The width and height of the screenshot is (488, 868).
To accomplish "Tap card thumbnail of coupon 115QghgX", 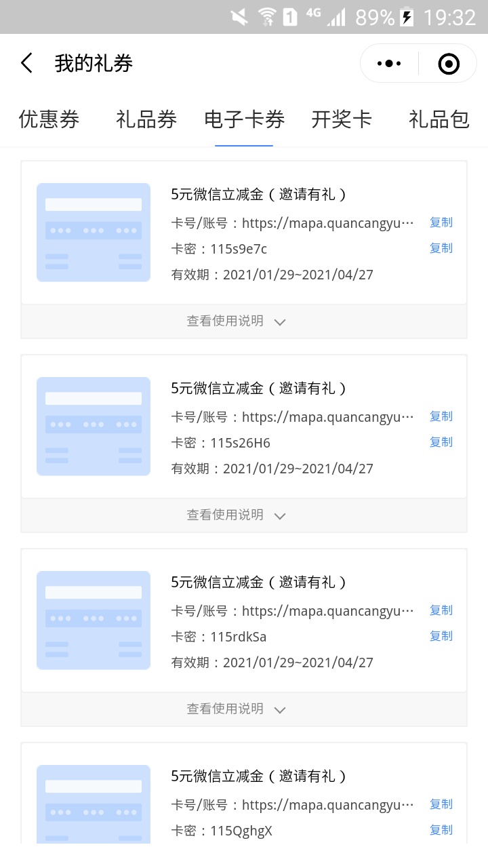I will 94,804.
